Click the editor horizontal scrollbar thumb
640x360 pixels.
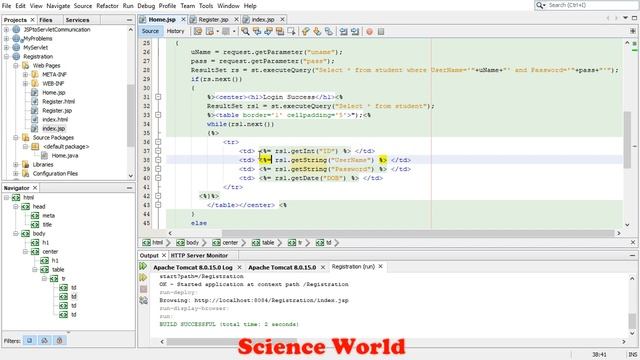coord(418,233)
